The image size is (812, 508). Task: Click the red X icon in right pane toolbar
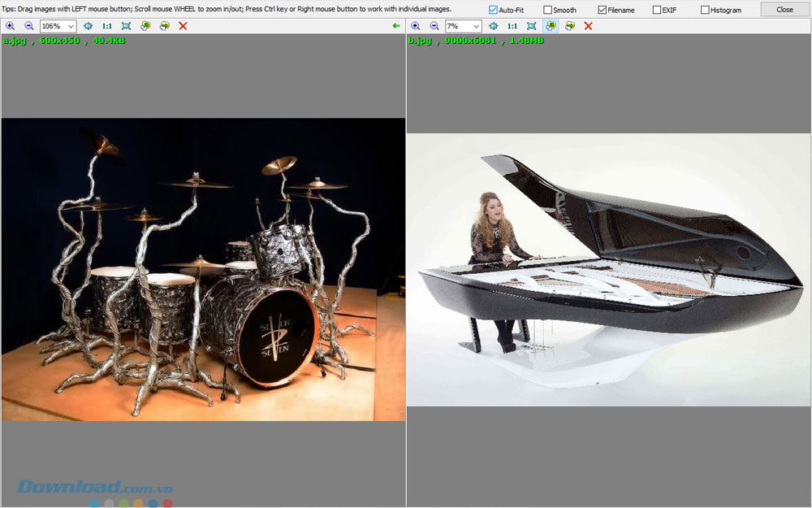coord(588,26)
